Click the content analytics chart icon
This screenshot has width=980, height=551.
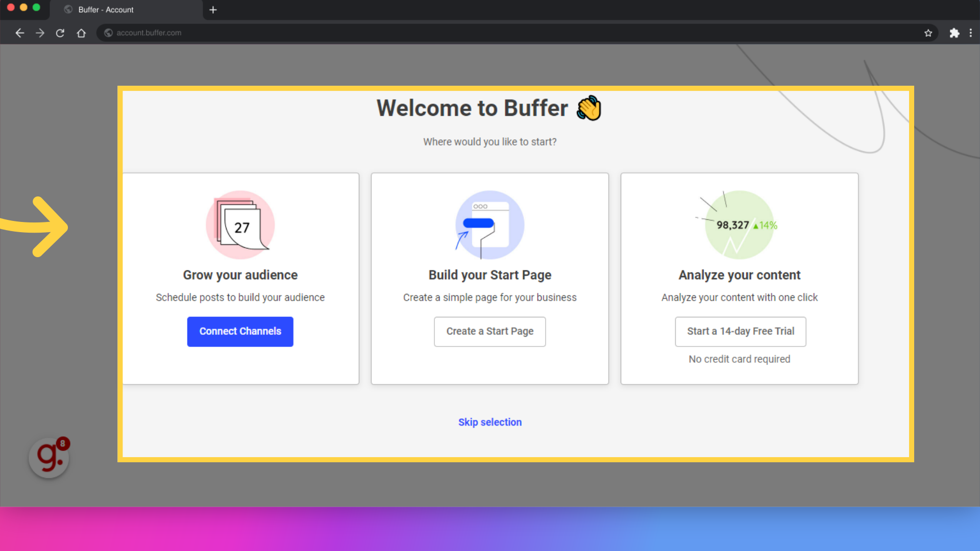(x=739, y=224)
